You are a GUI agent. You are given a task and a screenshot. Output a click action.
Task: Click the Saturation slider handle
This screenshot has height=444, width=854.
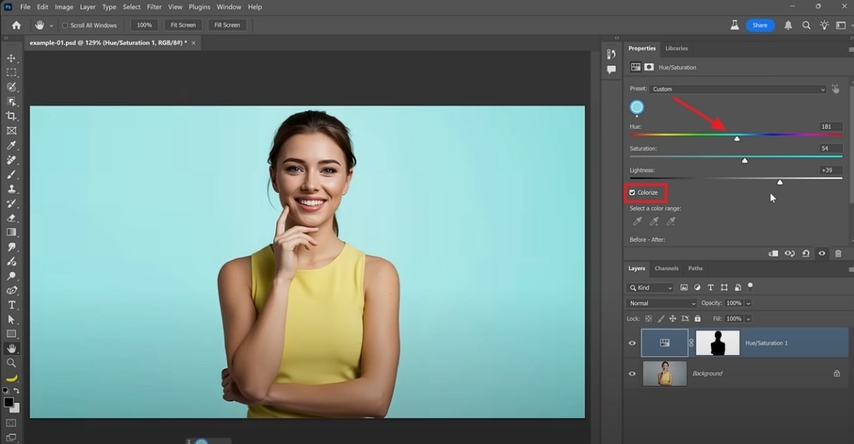(x=745, y=161)
